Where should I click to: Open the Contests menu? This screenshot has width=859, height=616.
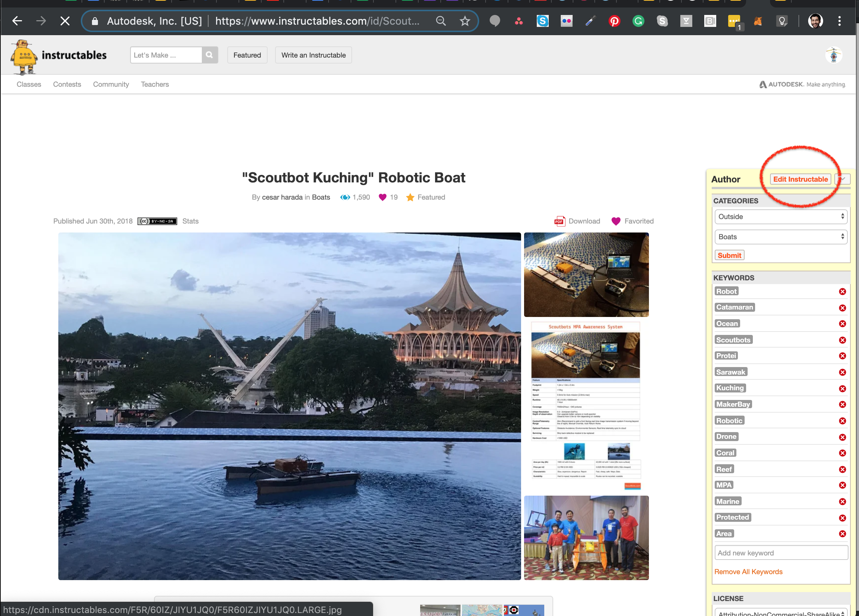coord(67,84)
